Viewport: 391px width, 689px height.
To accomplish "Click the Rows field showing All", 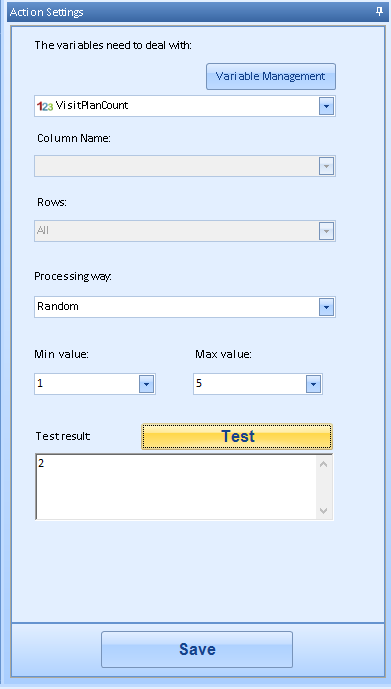I will [185, 231].
